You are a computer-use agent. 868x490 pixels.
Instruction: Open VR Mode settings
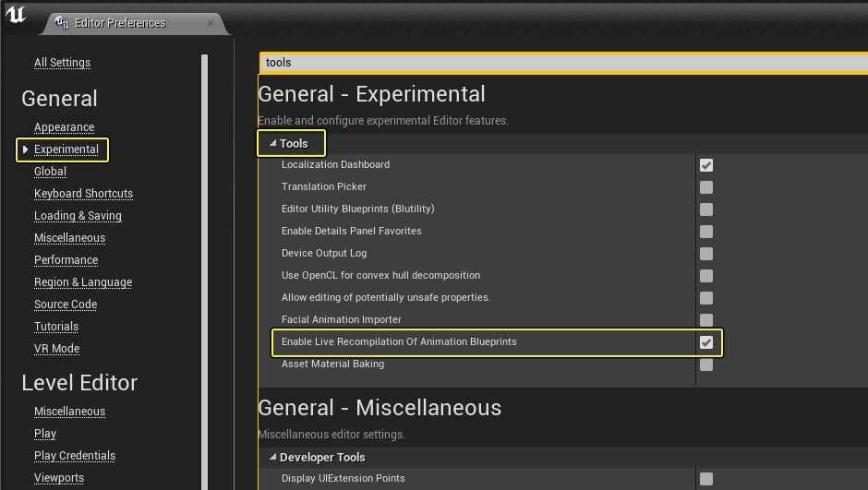coord(56,349)
